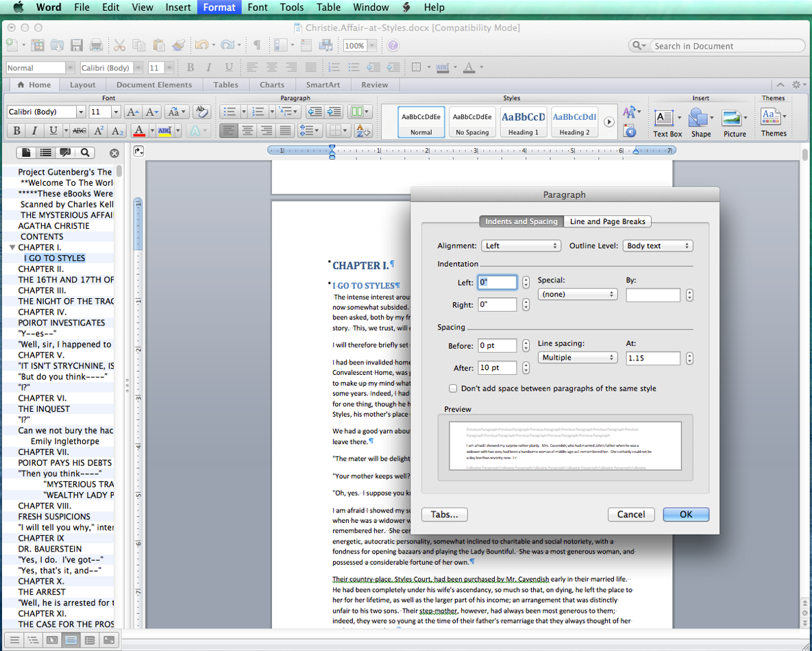812x651 pixels.
Task: Open the Alignment dropdown in Paragraph dialog
Action: (521, 245)
